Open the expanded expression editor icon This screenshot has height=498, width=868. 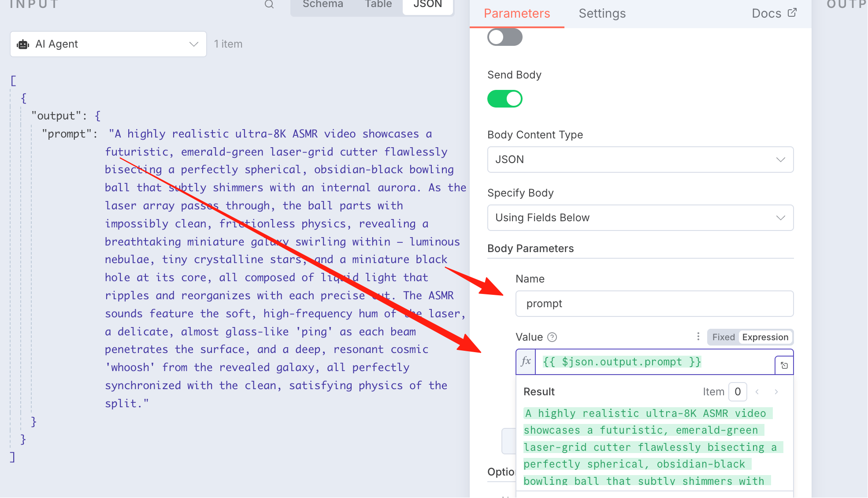[x=784, y=365]
